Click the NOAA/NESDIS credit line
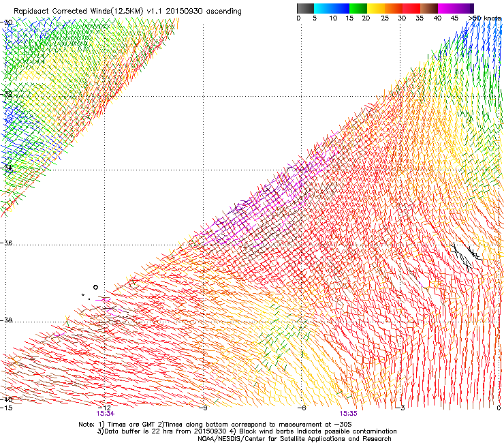 coord(294,438)
